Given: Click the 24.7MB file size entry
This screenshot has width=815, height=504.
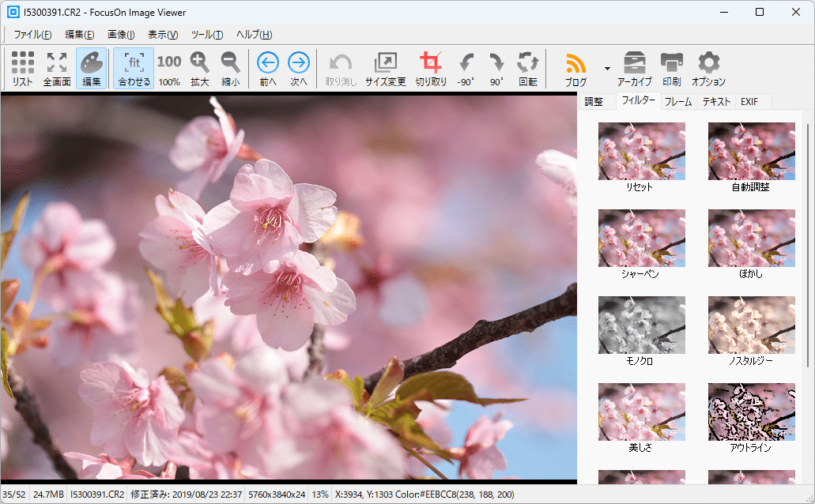Looking at the screenshot, I should 48,495.
